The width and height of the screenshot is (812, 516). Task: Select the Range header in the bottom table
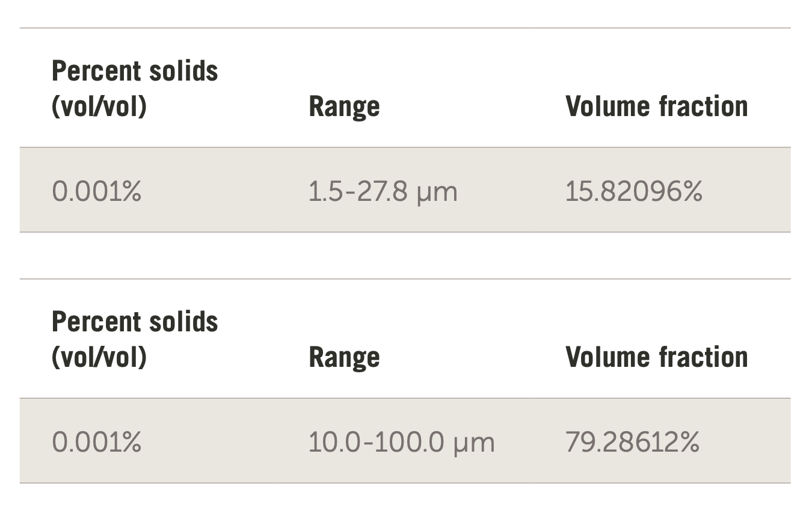pyautogui.click(x=344, y=358)
